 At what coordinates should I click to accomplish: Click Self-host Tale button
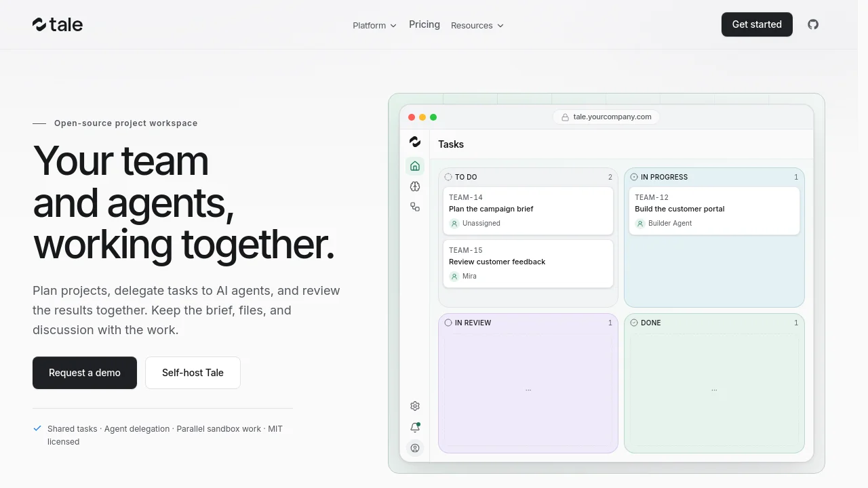193,373
